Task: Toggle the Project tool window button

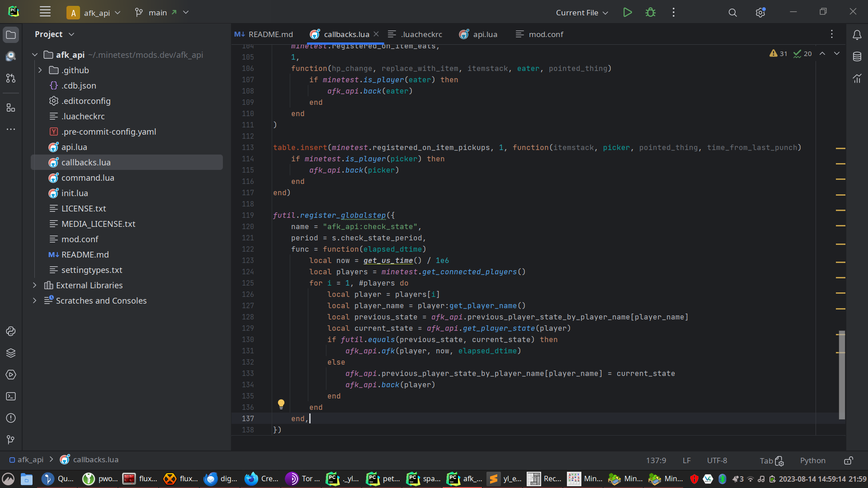Action: click(11, 35)
